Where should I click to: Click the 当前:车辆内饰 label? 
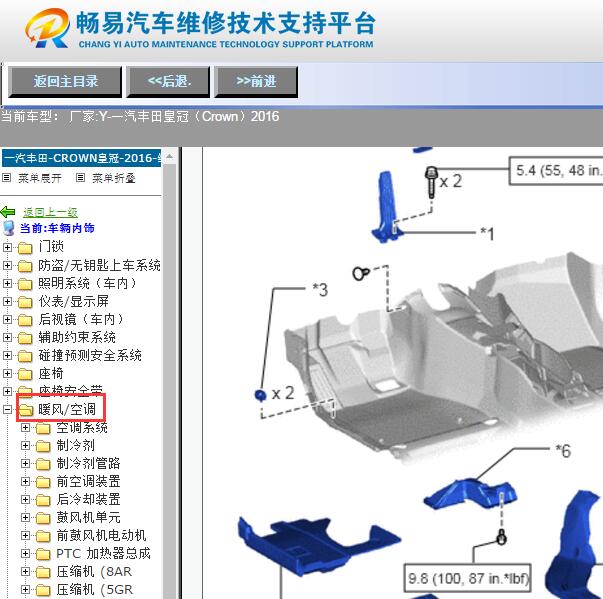click(x=57, y=228)
